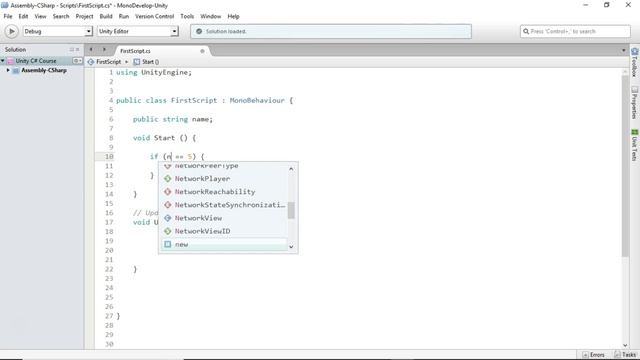
Task: Select the FirstScript.cs tab
Action: 136,51
